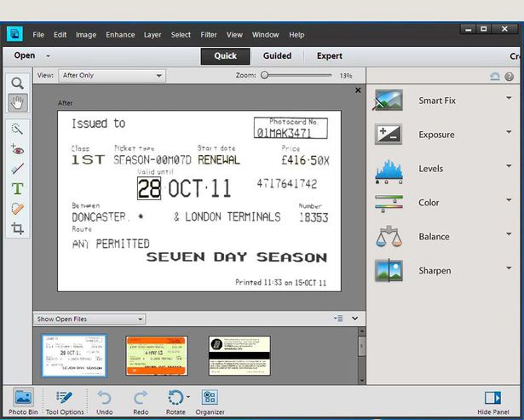Viewport: 524px width, 420px height.
Task: Click the Smart Fix label
Action: click(x=437, y=101)
